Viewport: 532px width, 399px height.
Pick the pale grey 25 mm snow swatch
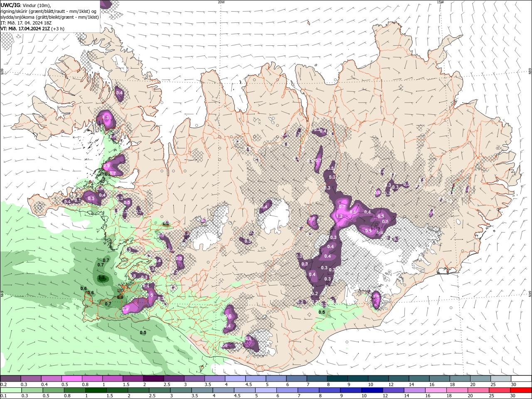tap(500, 379)
